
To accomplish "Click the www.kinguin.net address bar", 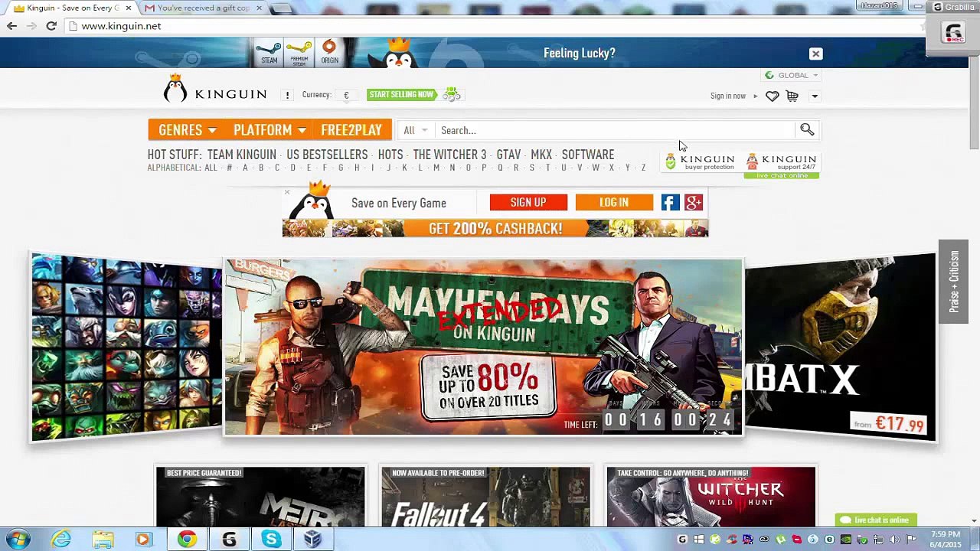I will pos(490,26).
